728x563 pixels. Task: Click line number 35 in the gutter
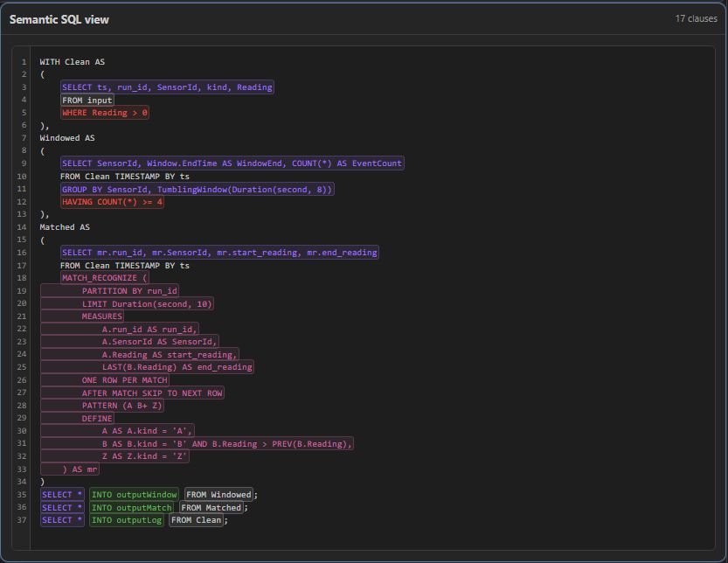tap(22, 495)
